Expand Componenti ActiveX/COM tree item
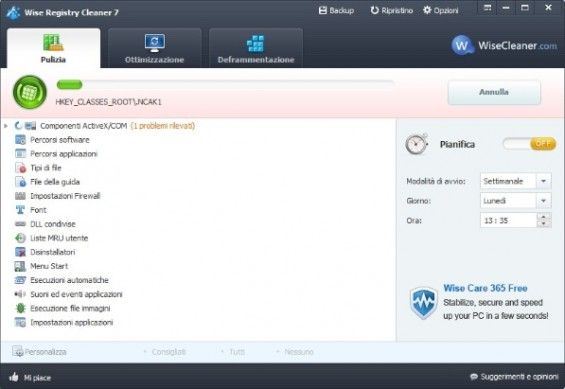Image resolution: width=565 pixels, height=389 pixels. point(6,126)
